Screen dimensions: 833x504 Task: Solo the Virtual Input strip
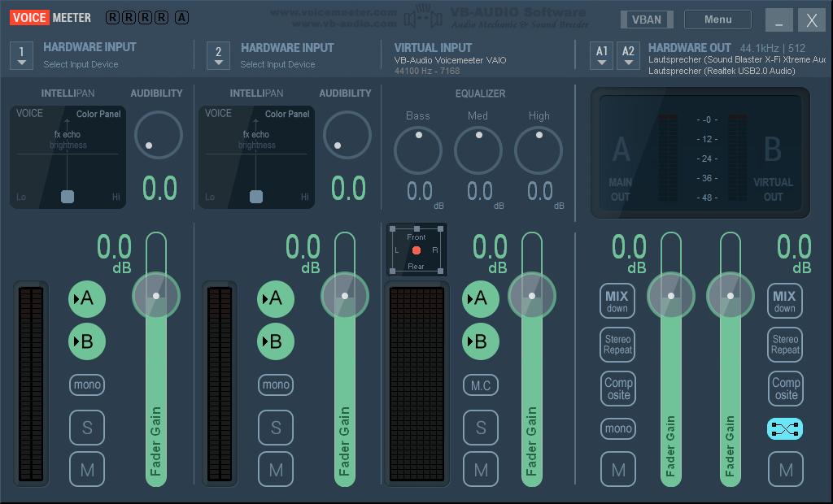click(481, 428)
